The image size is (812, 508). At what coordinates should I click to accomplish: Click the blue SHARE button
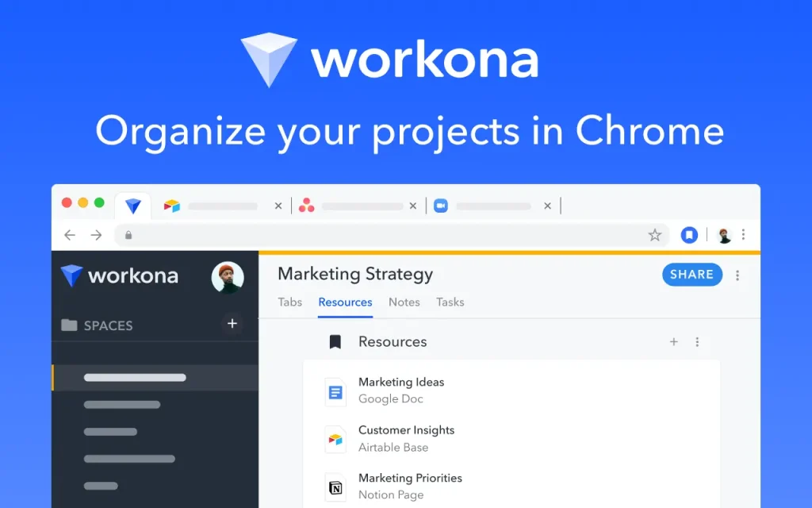click(691, 275)
